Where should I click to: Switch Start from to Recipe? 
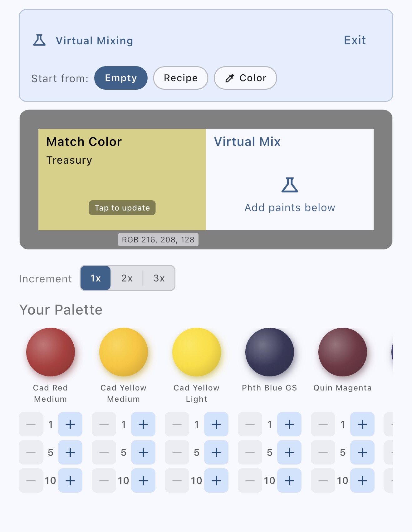click(180, 78)
